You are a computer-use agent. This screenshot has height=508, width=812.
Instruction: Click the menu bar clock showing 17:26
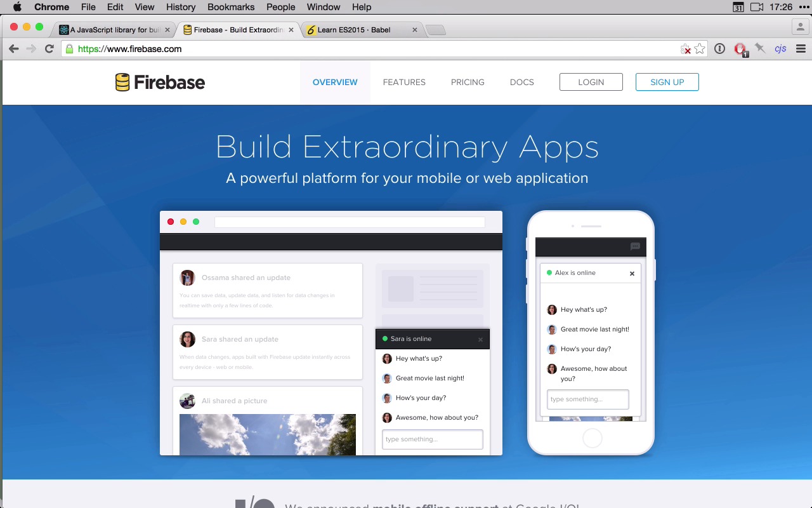[781, 7]
